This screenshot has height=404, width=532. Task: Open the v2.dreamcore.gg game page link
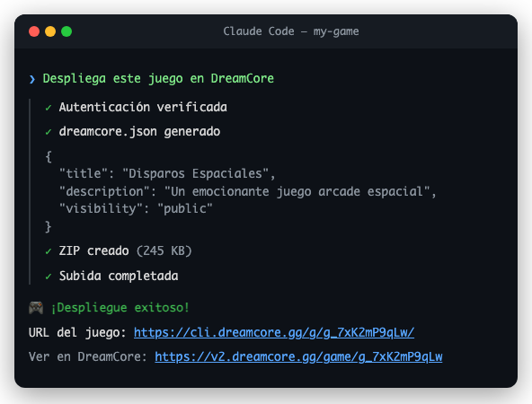pos(298,357)
